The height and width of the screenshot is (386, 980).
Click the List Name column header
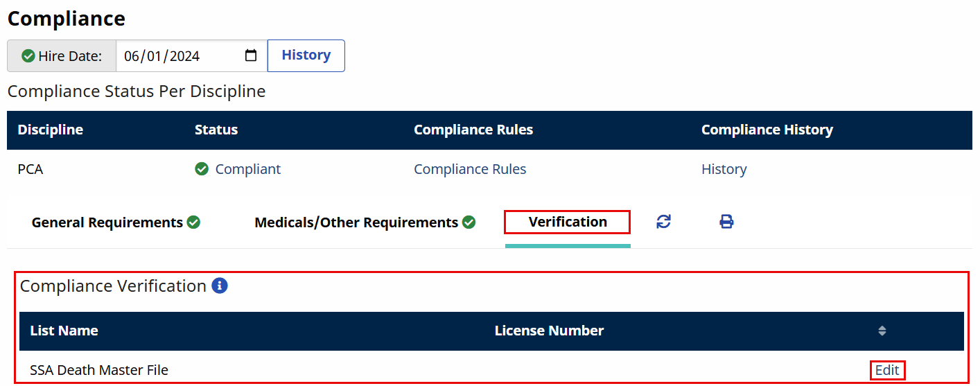pyautogui.click(x=64, y=331)
